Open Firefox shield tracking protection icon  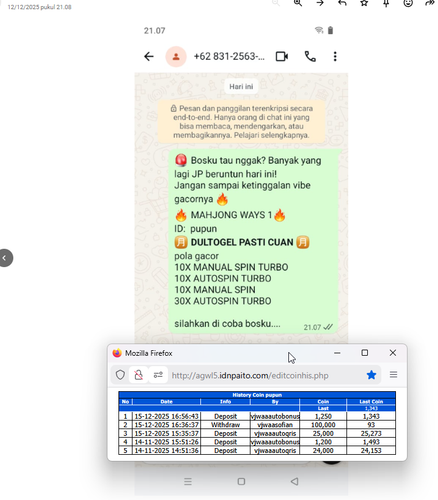point(120,375)
